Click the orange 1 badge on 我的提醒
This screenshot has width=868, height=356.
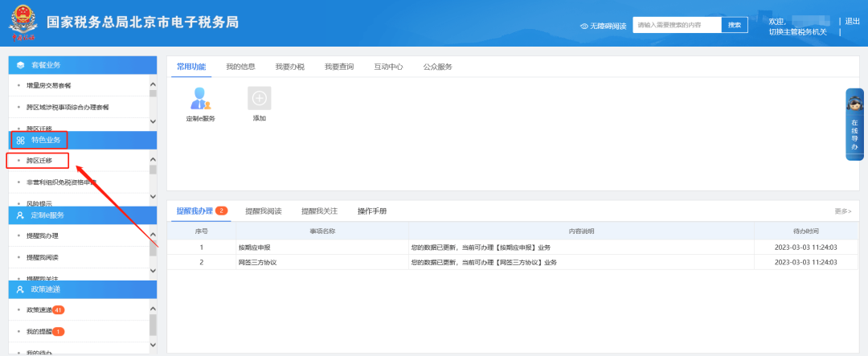point(59,332)
